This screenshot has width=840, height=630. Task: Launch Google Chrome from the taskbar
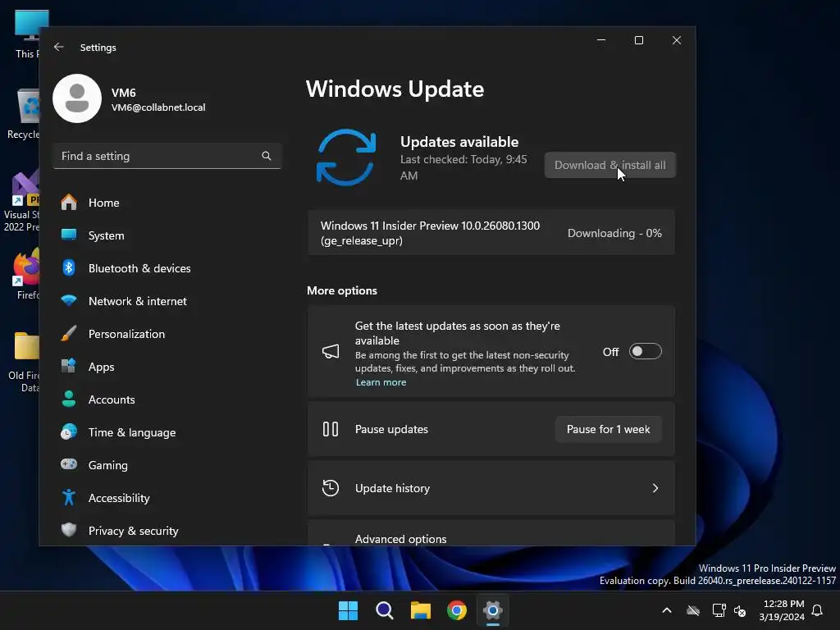coord(456,610)
